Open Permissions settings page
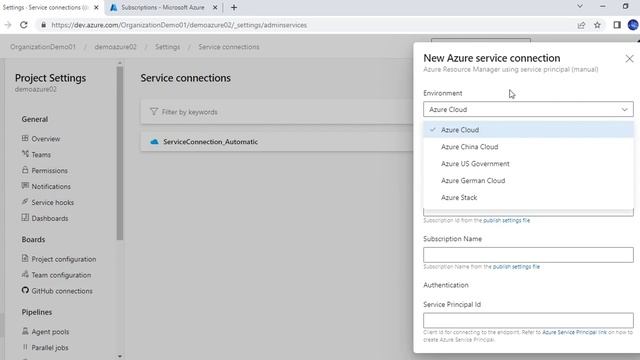 tap(49, 171)
